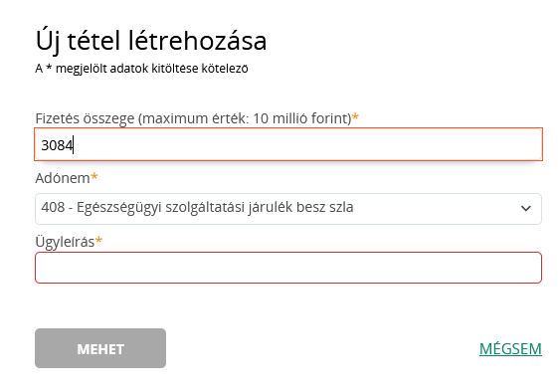Open the Adónem combo box

(288, 209)
